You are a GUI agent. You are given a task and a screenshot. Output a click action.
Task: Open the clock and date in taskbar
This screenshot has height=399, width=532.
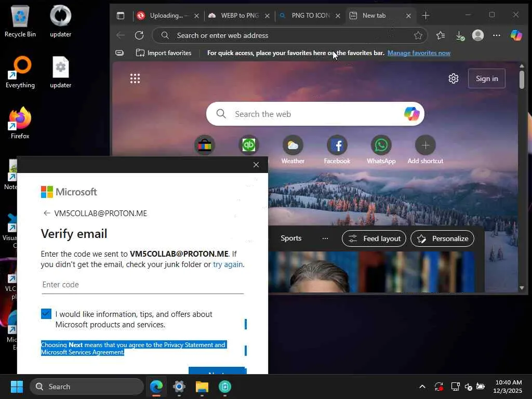pos(508,387)
